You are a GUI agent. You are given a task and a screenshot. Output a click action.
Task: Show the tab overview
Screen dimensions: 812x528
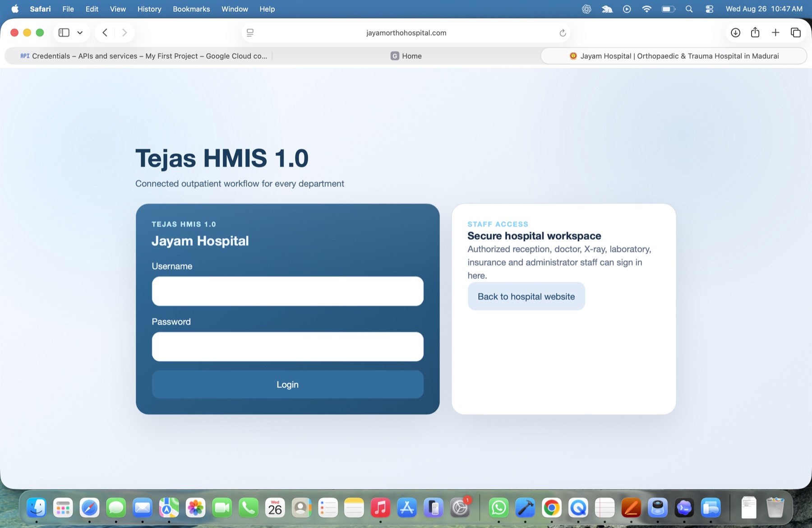click(x=795, y=32)
